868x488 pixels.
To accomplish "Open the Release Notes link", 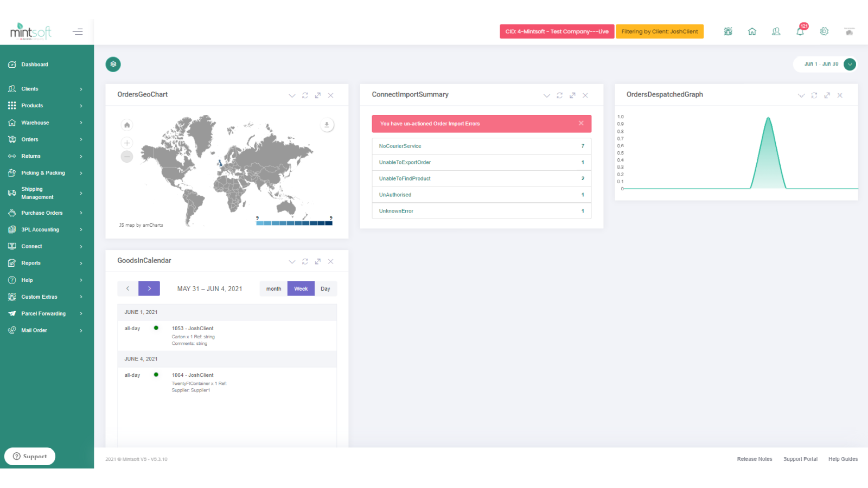I will pyautogui.click(x=754, y=459).
